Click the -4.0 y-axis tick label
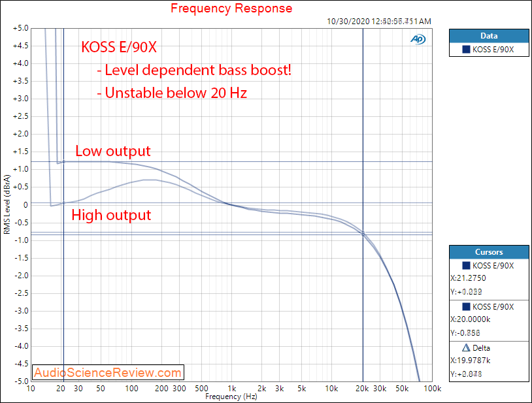 click(22, 346)
